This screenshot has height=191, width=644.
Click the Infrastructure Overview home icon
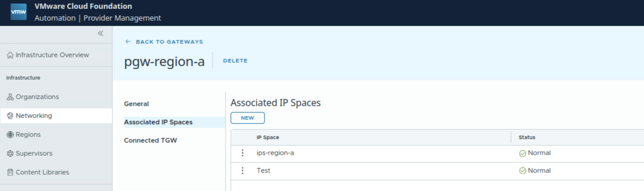(10, 55)
